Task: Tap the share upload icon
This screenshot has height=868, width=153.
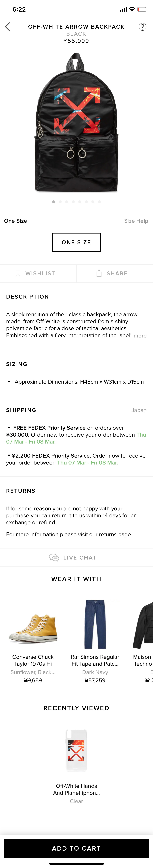Action: point(99,273)
